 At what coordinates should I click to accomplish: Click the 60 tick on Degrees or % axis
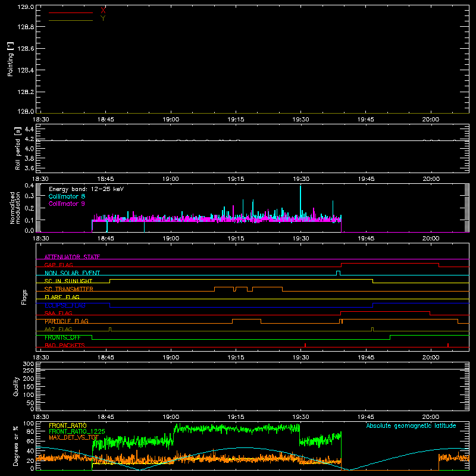[30, 441]
